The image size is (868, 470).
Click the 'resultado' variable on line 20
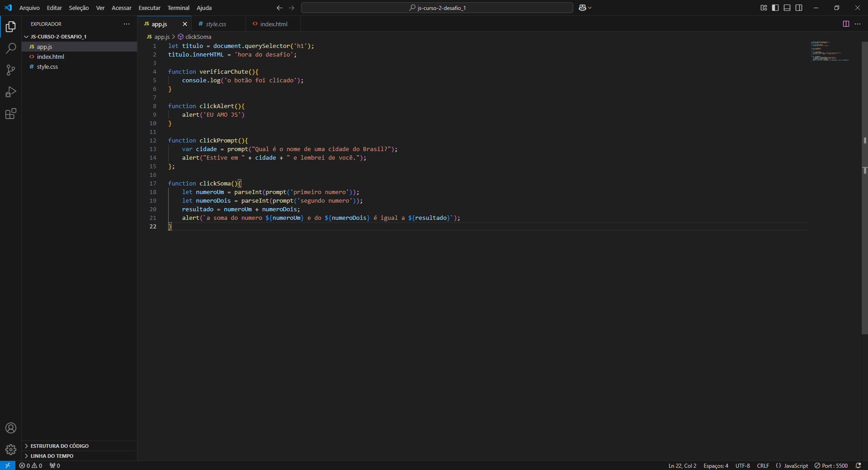click(198, 209)
